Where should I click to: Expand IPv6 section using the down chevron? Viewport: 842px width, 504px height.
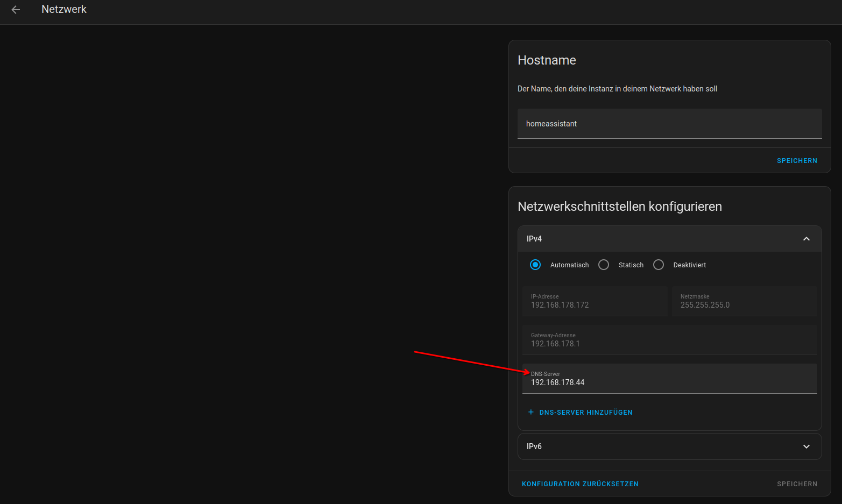point(806,446)
